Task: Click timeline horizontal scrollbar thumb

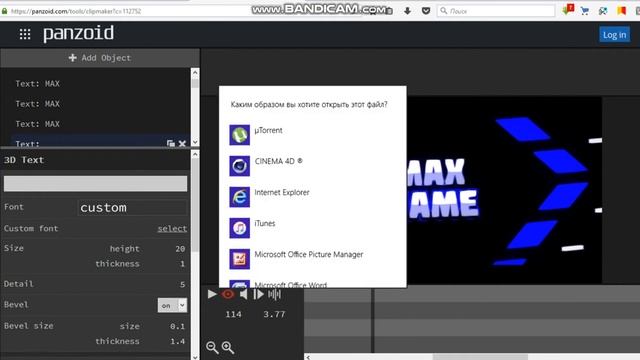Action: pos(480,357)
